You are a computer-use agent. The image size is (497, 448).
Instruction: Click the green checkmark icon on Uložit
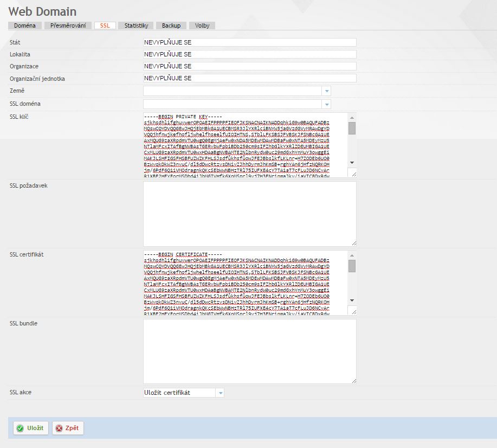[20, 428]
